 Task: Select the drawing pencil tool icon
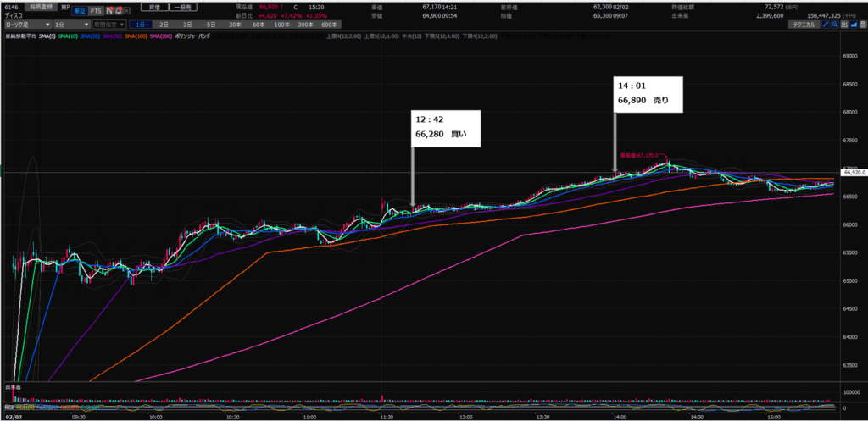click(825, 25)
